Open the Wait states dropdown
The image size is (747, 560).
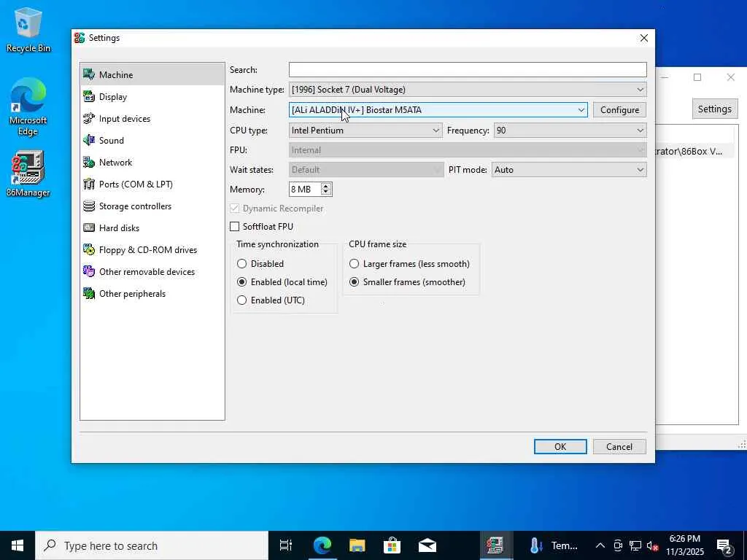tap(366, 169)
